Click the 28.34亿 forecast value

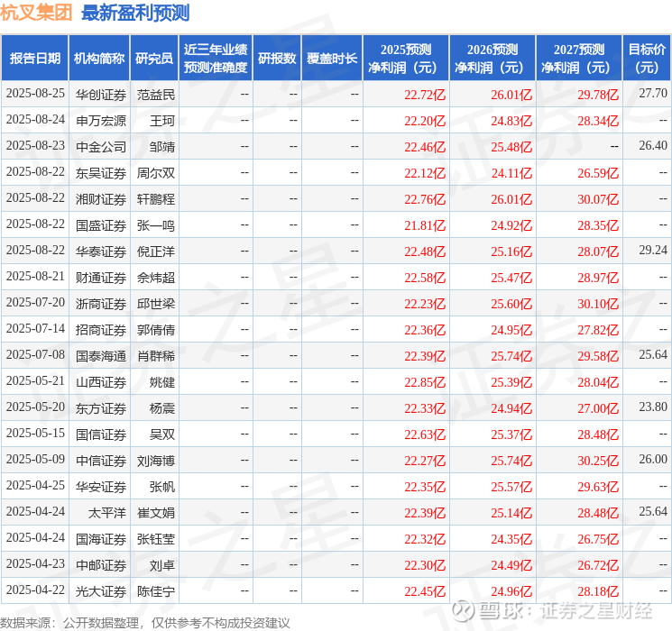(598, 121)
